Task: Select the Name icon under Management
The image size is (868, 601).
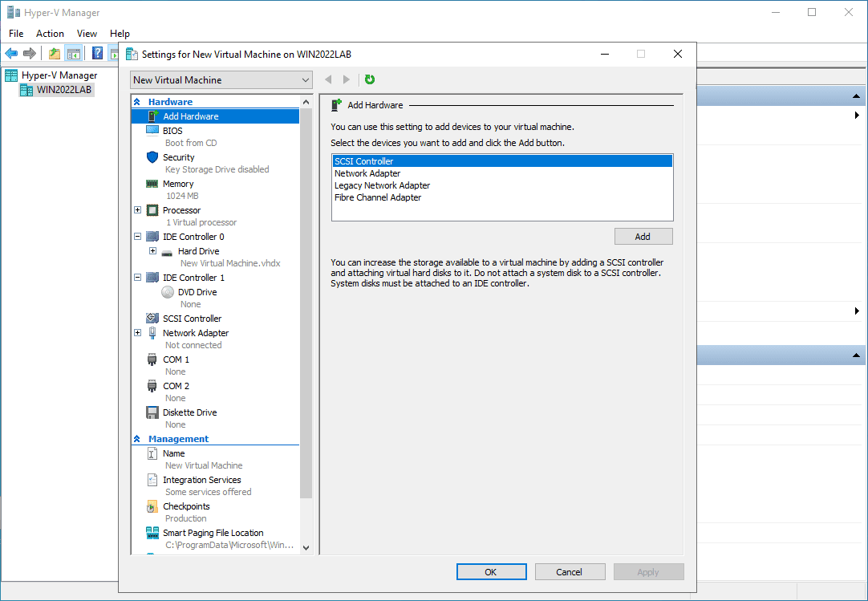Action: pos(152,453)
